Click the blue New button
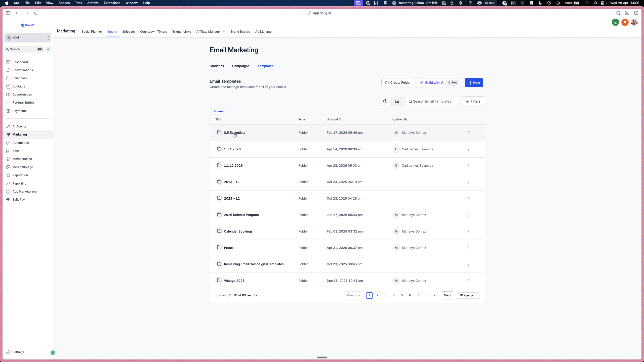The image size is (644, 362). pyautogui.click(x=474, y=82)
